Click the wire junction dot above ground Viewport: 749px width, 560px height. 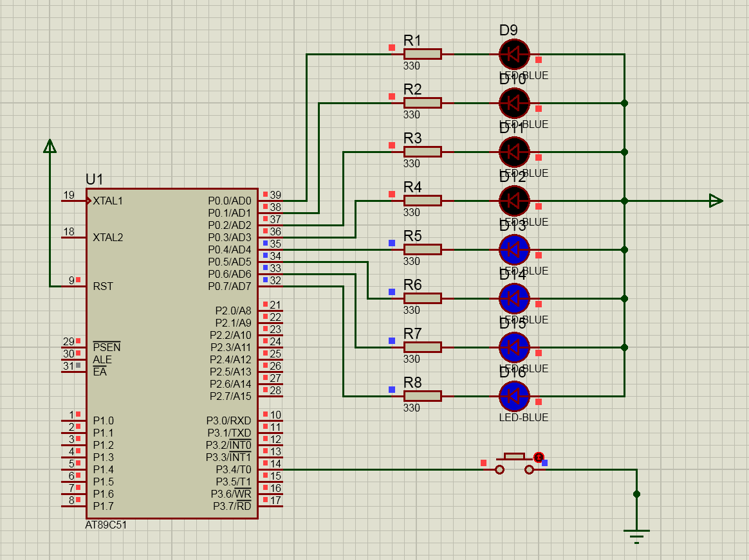click(636, 494)
